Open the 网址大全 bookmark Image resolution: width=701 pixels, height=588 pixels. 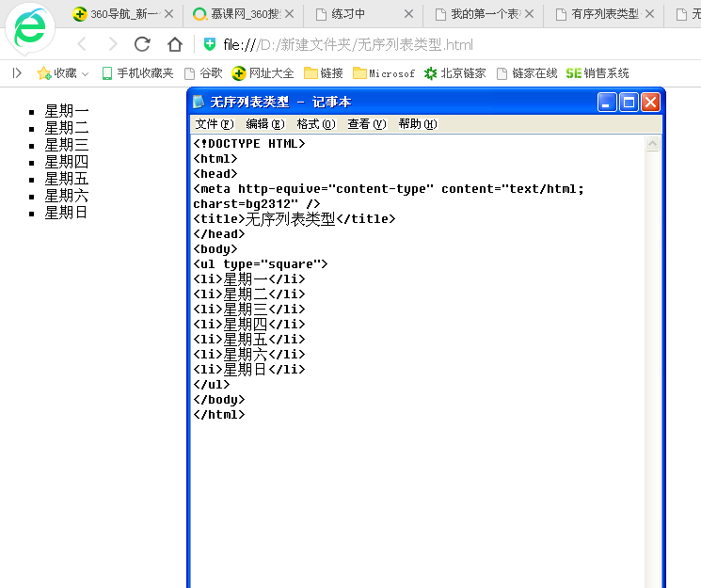tap(263, 73)
